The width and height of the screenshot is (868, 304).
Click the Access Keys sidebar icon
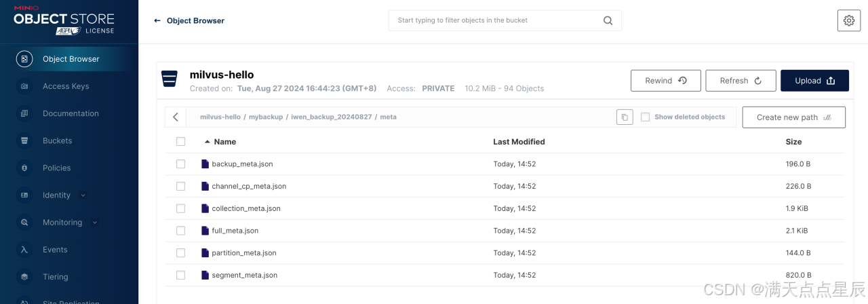pos(24,86)
